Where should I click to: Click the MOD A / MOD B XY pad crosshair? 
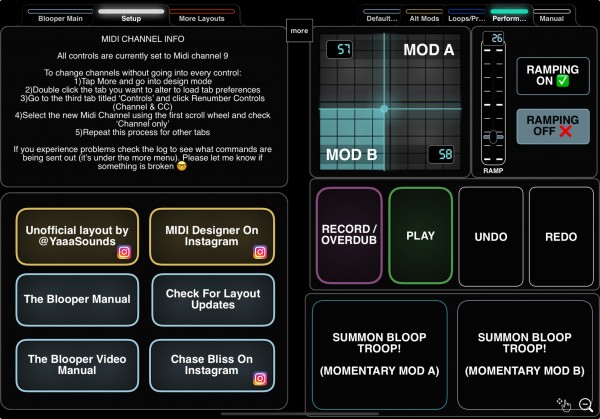pyautogui.click(x=384, y=109)
